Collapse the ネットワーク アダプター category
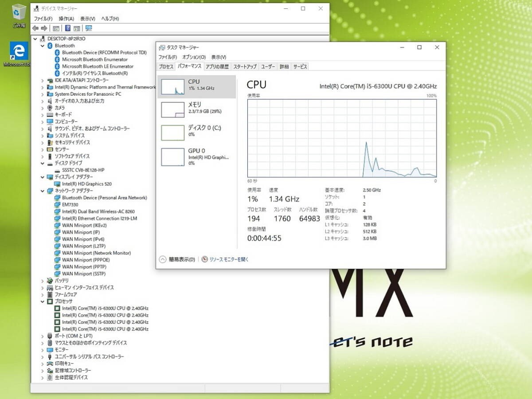Viewport: 532px width, 399px height. pos(43,191)
